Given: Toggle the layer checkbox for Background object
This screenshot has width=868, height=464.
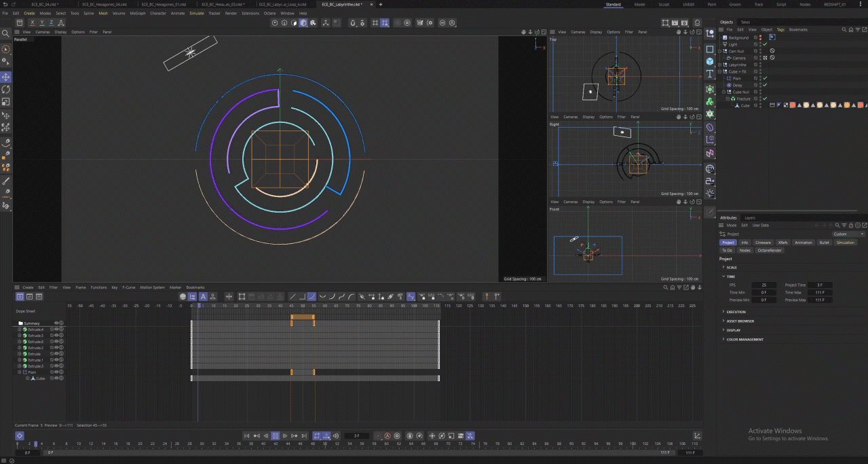Looking at the screenshot, I should pos(756,38).
